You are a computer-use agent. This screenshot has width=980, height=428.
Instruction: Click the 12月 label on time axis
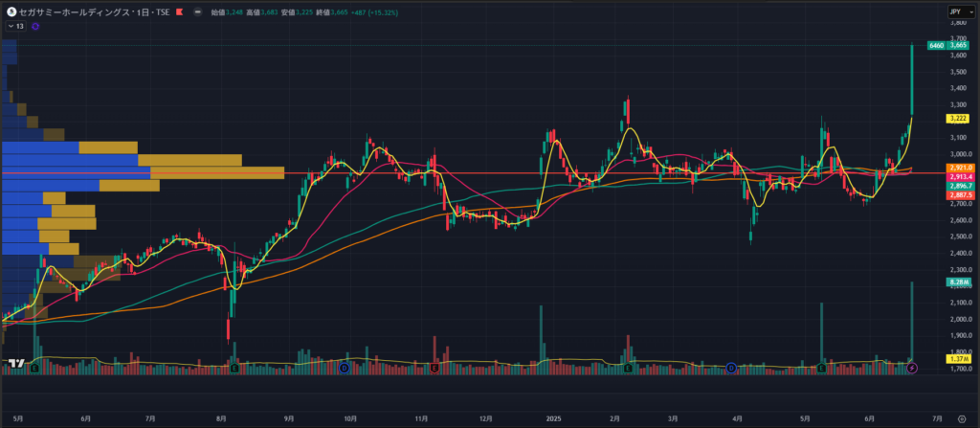[485, 418]
